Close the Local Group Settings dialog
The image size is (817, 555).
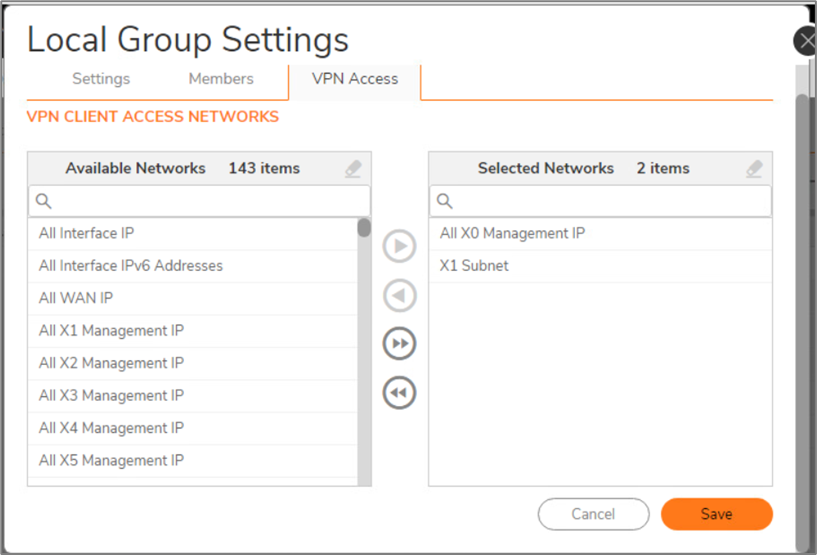point(806,41)
